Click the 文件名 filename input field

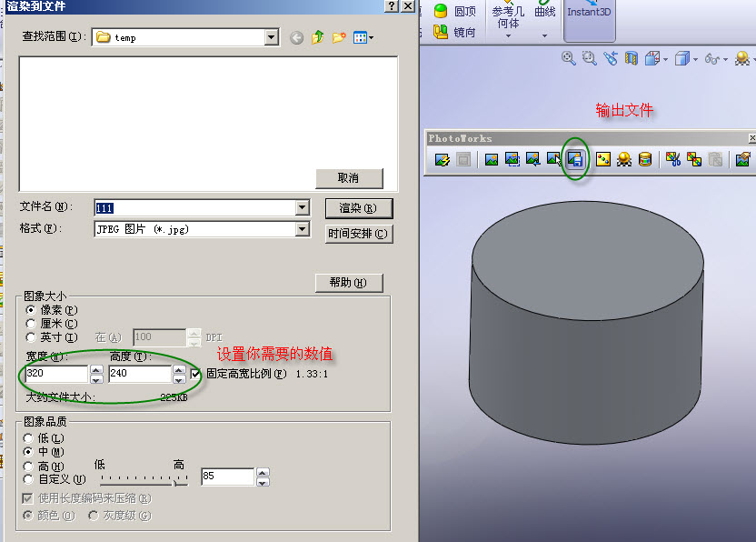[x=195, y=208]
